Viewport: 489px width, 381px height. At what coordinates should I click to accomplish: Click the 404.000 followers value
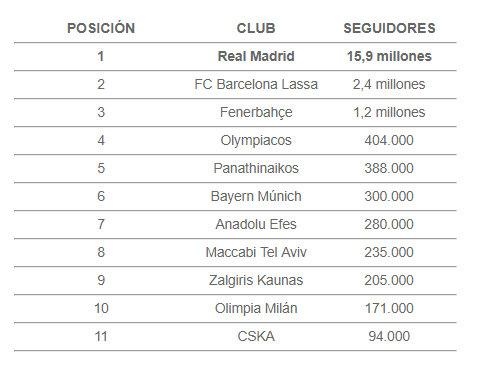pyautogui.click(x=389, y=140)
